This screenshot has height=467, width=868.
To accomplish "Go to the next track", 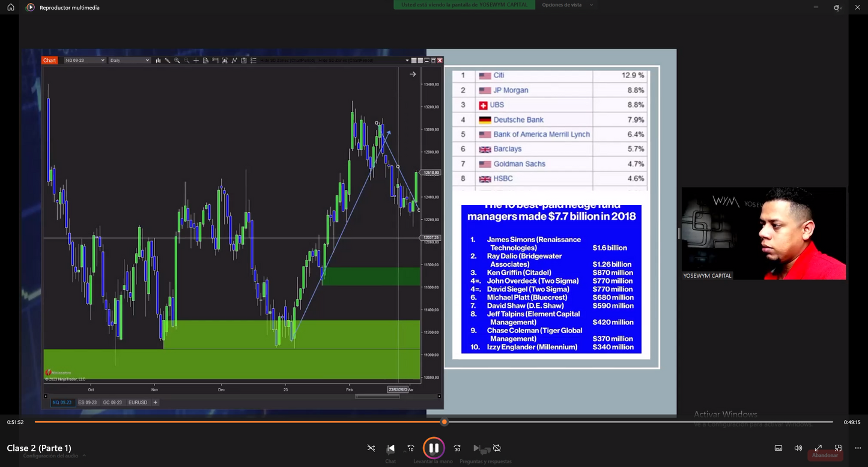I will [477, 448].
